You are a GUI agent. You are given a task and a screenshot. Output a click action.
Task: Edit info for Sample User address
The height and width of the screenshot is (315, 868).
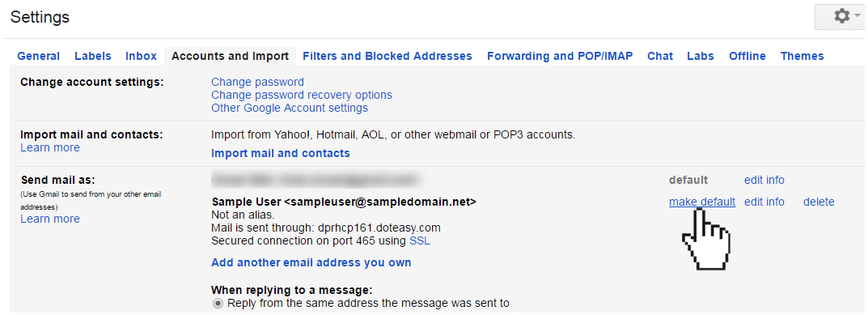764,202
